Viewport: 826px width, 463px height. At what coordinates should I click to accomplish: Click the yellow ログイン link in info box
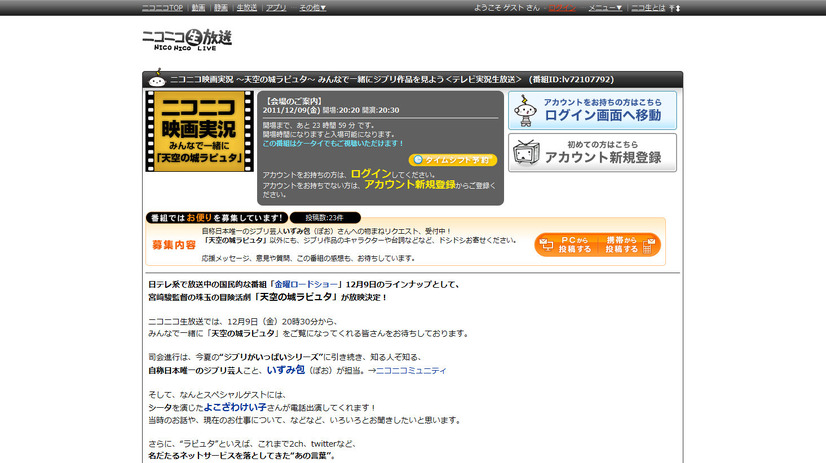(371, 173)
